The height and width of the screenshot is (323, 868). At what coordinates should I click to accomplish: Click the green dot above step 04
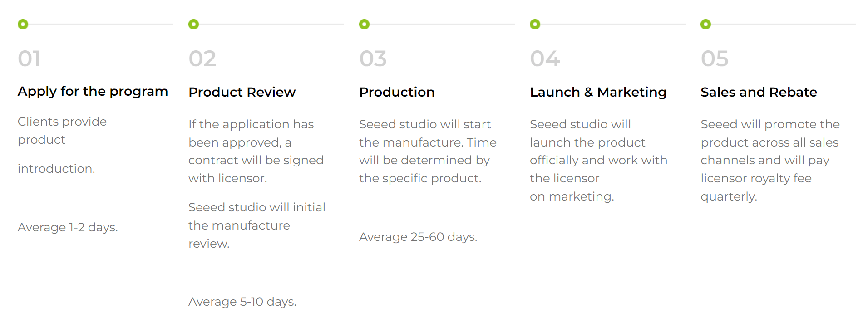(x=535, y=24)
